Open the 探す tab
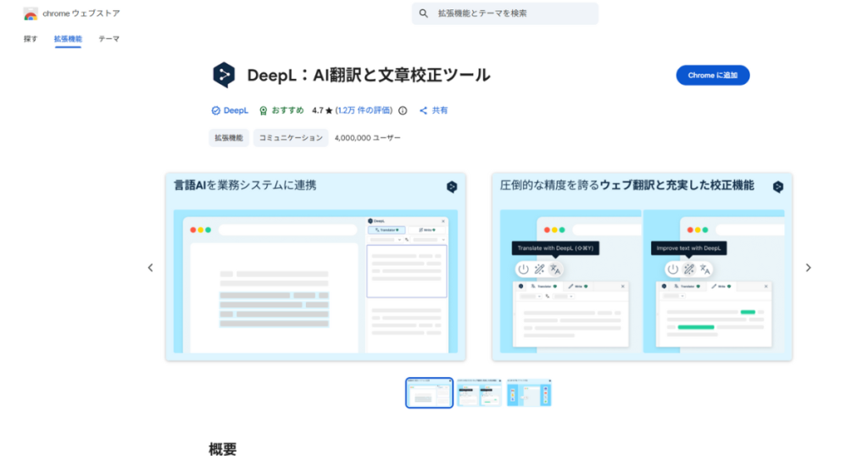The width and height of the screenshot is (868, 456). coord(31,39)
